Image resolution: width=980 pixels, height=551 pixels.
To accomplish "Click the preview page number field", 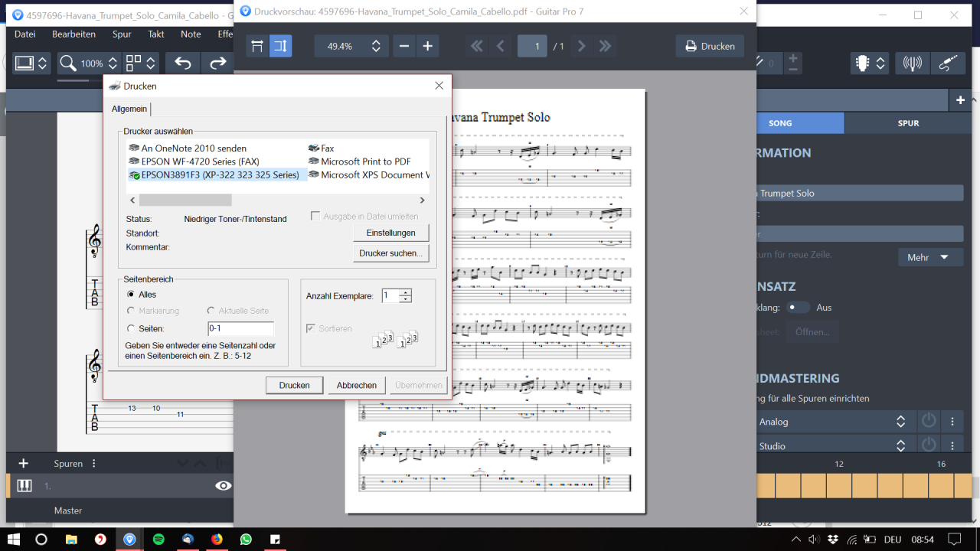I will click(x=532, y=46).
